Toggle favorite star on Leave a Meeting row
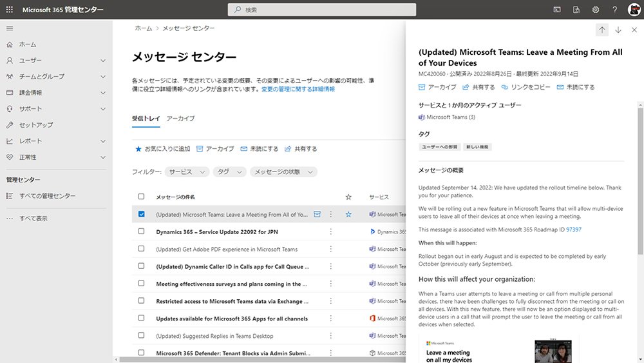The width and height of the screenshot is (644, 363). pos(348,214)
